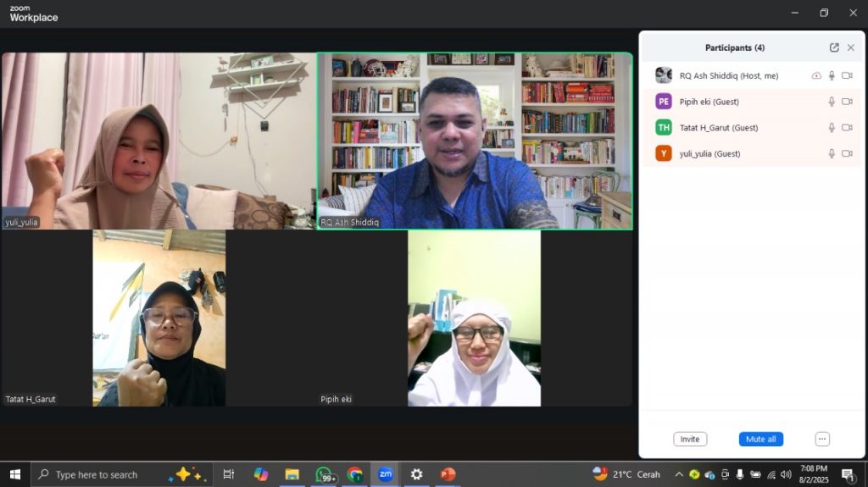Screen dimensions: 868x487
Task: Click the Invite button
Action: coord(690,440)
